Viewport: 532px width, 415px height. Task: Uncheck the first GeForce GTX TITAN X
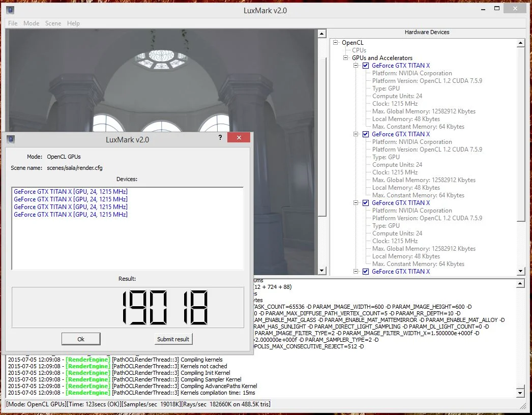(x=365, y=66)
